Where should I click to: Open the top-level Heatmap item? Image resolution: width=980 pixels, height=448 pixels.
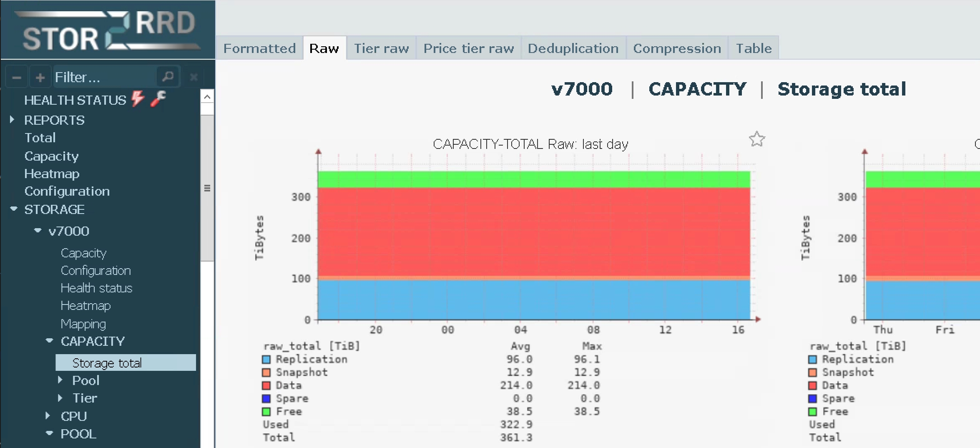point(52,174)
